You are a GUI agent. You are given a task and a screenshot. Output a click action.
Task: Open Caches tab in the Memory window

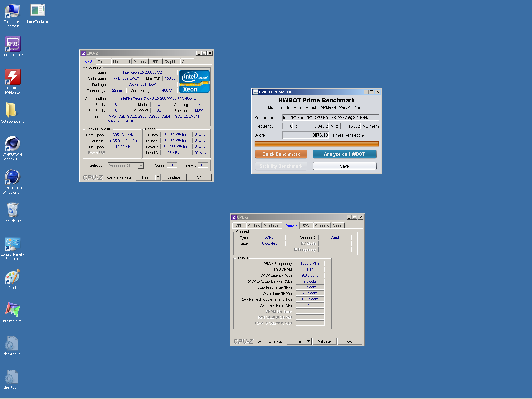coord(254,226)
